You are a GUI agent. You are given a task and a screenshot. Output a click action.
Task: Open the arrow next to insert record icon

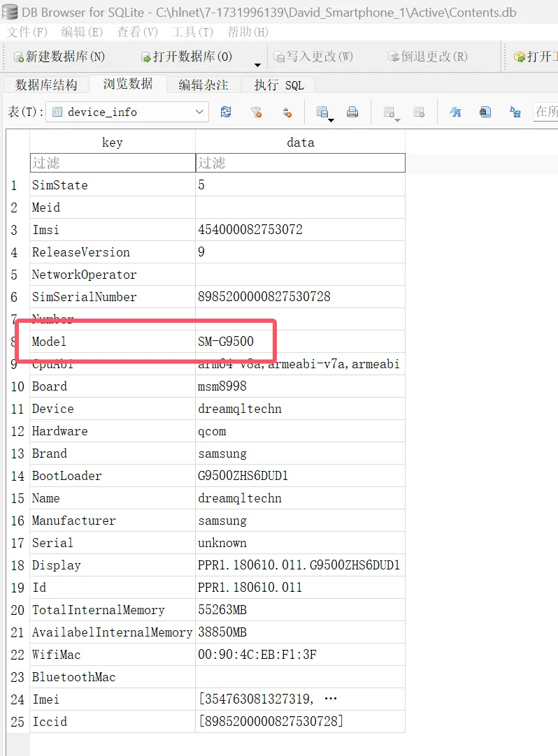pos(398,119)
